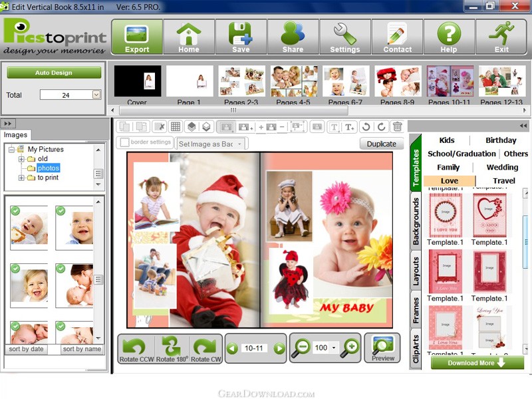The width and height of the screenshot is (532, 399).
Task: Select the photos folder
Action: tap(48, 168)
